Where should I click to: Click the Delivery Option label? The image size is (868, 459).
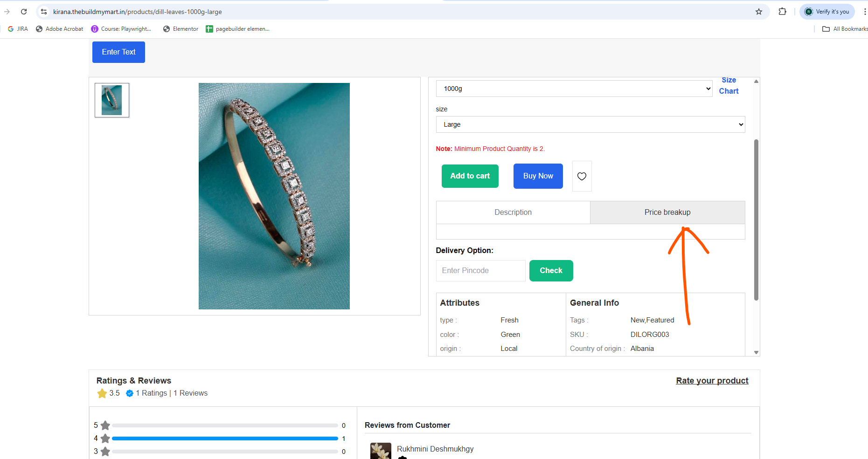pos(465,250)
